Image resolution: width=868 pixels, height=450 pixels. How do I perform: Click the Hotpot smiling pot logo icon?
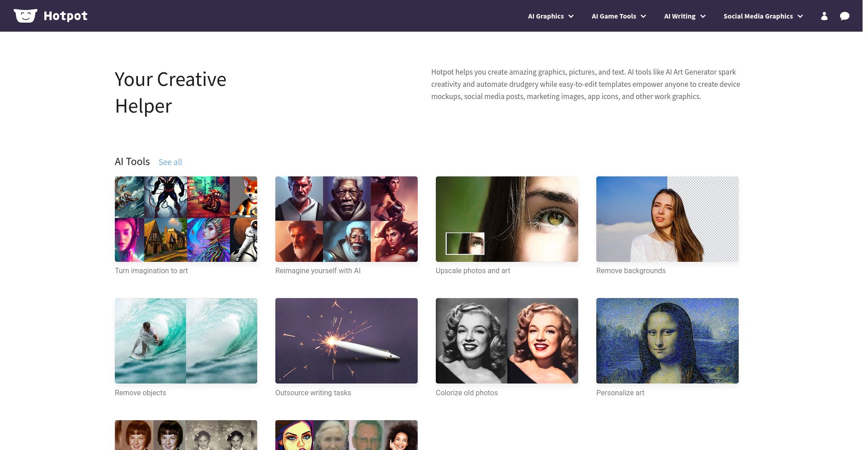click(x=25, y=16)
